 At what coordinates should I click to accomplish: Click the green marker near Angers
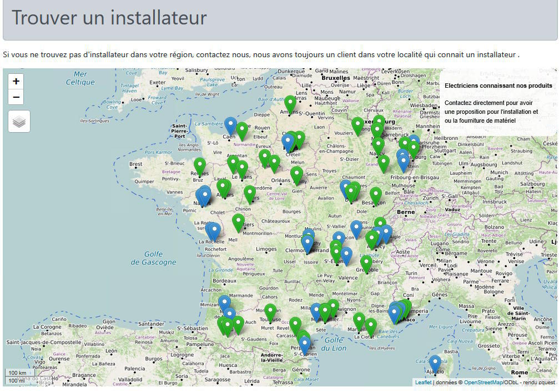point(223,189)
